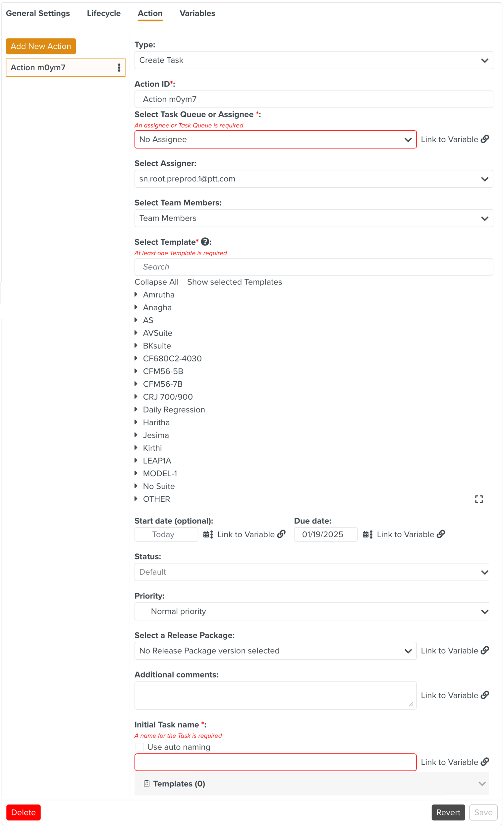This screenshot has width=504, height=829.
Task: Click the Collapse All link
Action: [x=156, y=282]
